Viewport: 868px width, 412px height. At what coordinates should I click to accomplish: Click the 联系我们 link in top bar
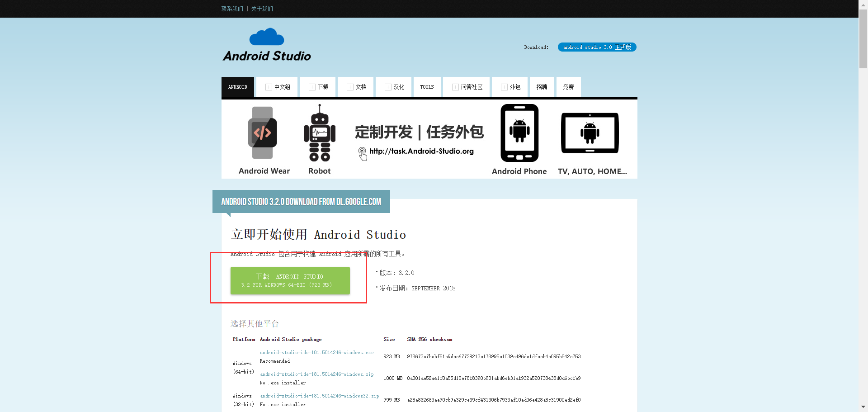(x=232, y=9)
